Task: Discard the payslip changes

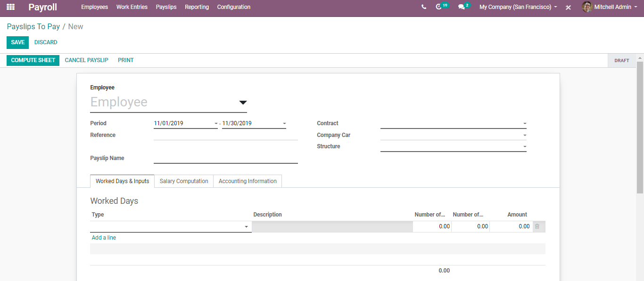Action: (46, 42)
